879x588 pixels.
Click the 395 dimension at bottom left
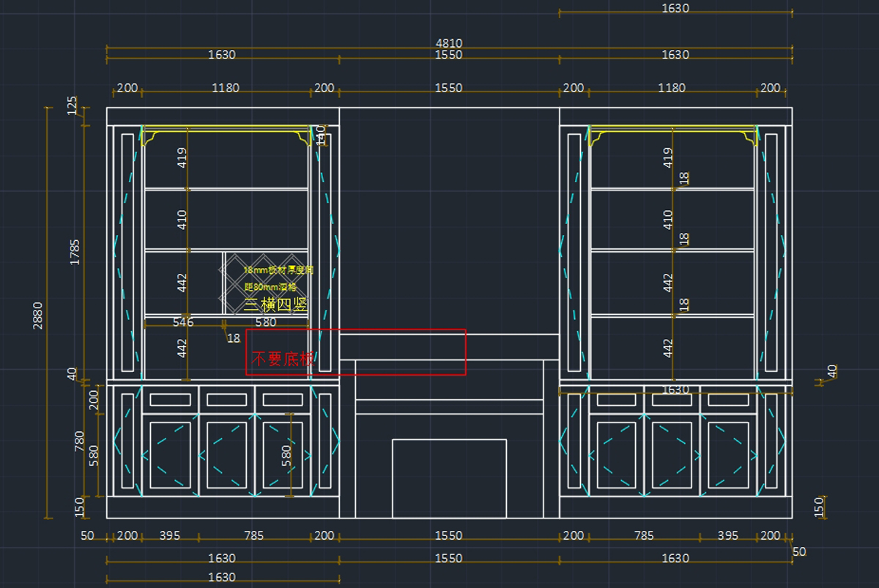(171, 536)
